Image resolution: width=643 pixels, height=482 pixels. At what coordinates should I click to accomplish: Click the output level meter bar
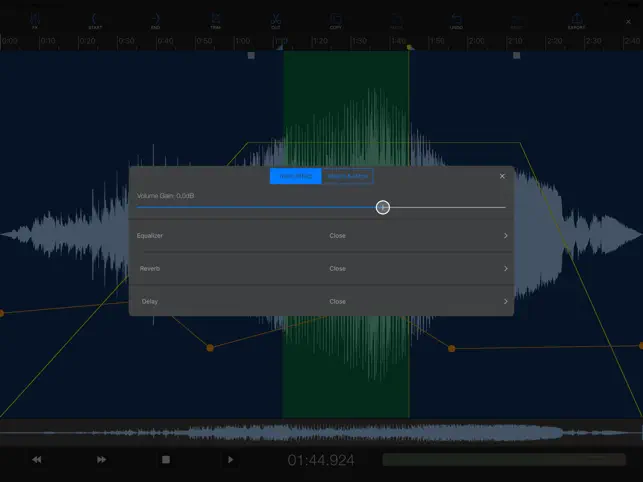click(504, 459)
